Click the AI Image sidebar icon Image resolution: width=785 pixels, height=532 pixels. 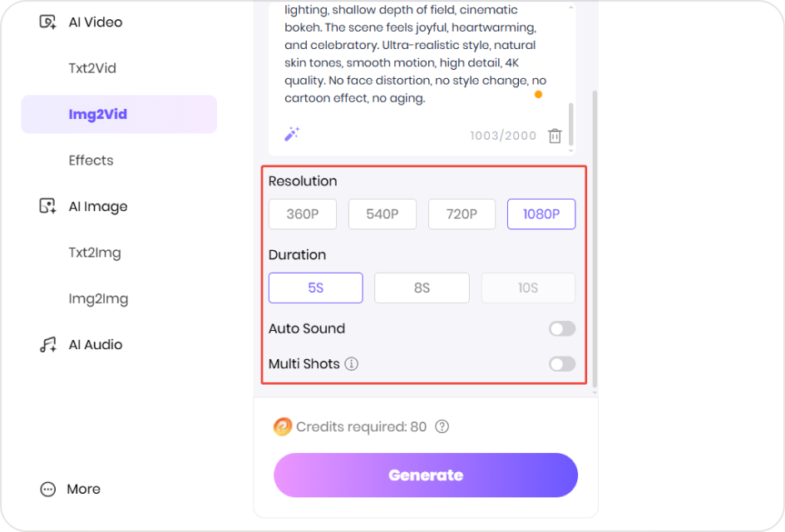(x=47, y=206)
